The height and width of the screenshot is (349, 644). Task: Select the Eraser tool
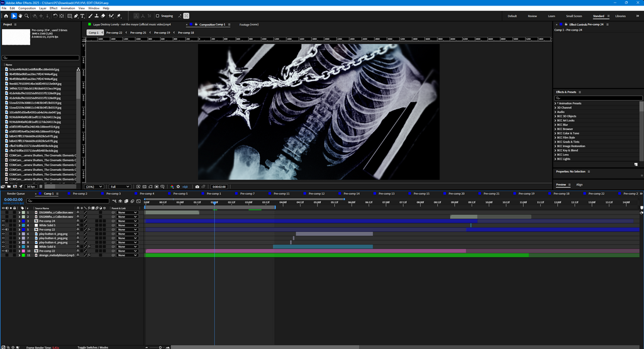103,16
